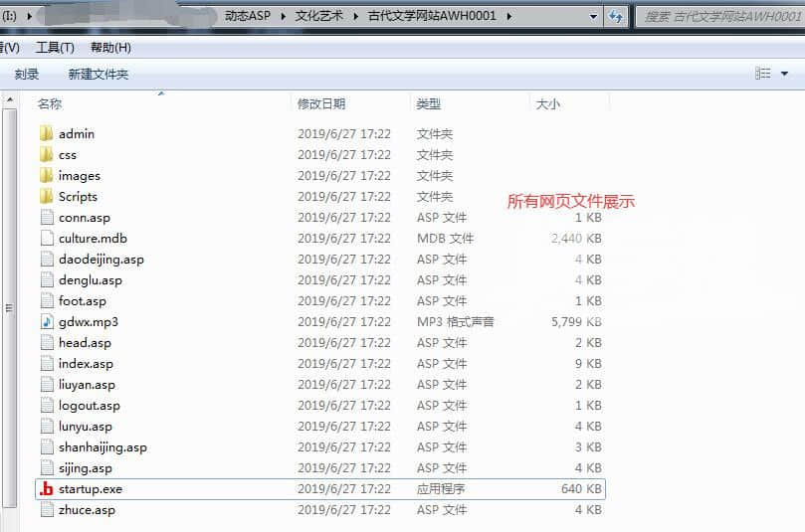This screenshot has width=805, height=532.
Task: Select the Scripts folder icon
Action: point(46,197)
